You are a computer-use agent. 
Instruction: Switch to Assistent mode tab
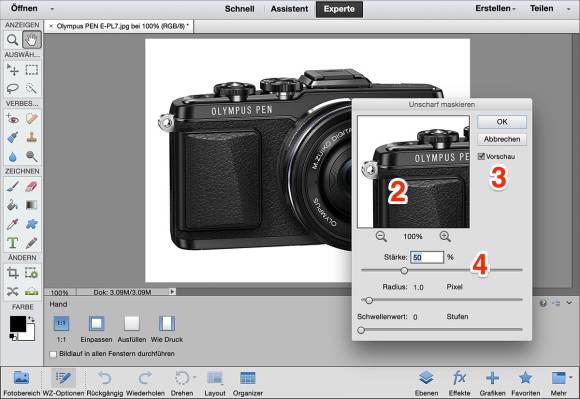289,9
